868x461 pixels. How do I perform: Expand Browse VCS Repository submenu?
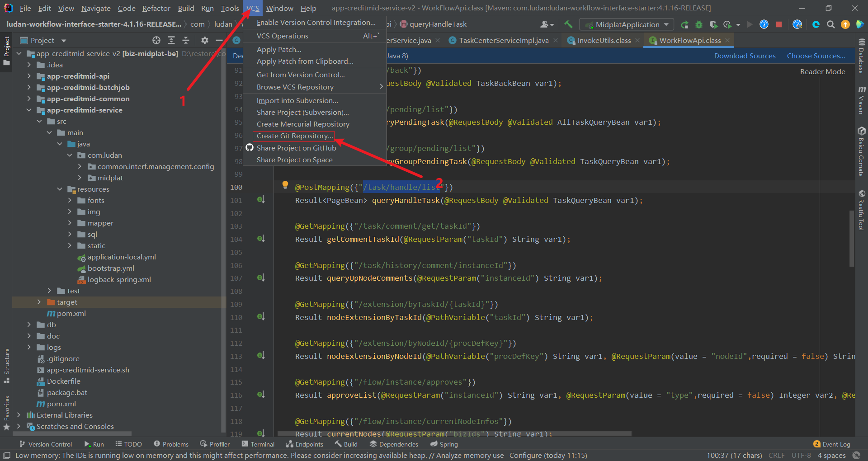(x=315, y=87)
